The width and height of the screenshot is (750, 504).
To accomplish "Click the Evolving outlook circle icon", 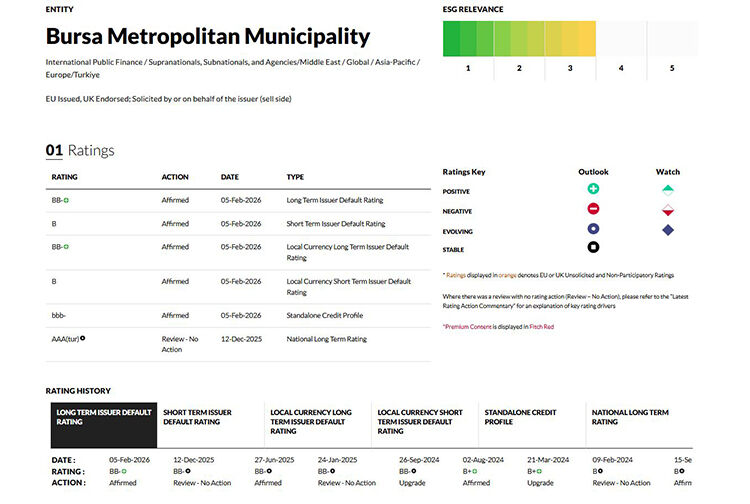I will click(x=593, y=229).
